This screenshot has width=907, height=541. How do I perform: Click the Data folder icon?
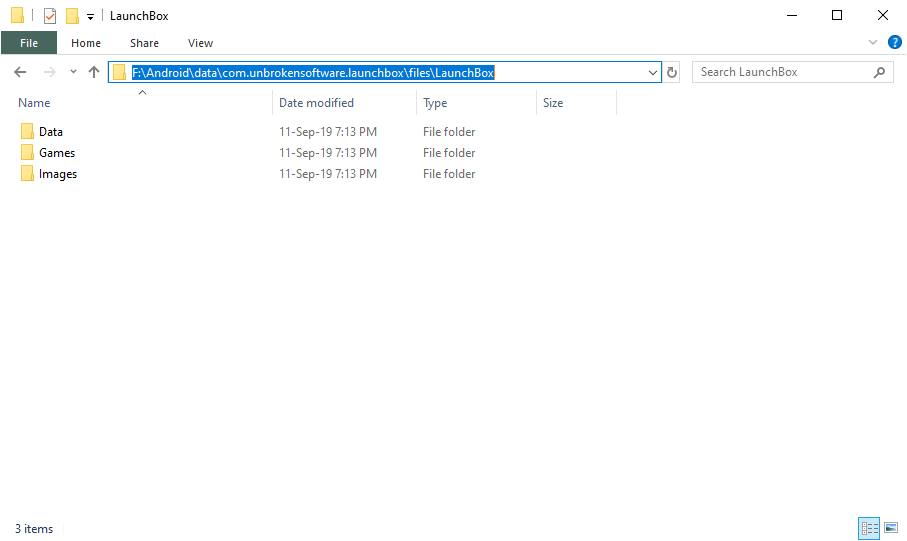click(x=27, y=131)
